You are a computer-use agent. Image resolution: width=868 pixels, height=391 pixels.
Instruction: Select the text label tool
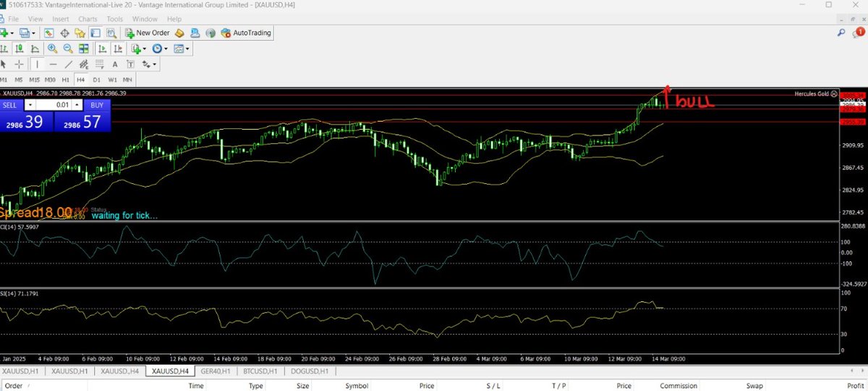point(131,64)
